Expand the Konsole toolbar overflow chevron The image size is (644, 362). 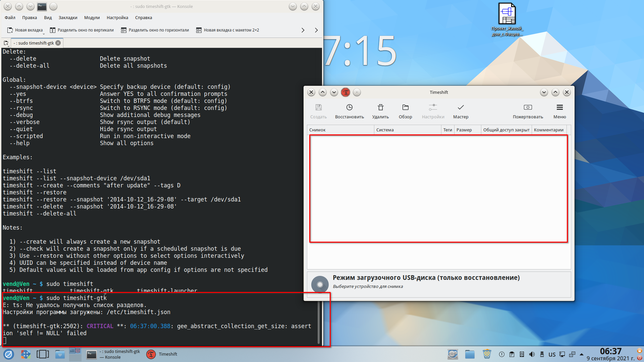(303, 30)
